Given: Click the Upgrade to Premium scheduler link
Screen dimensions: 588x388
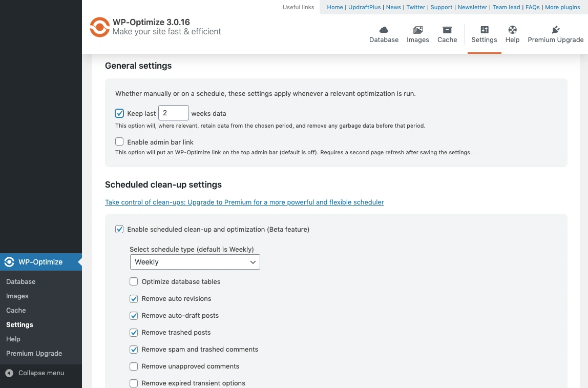Looking at the screenshot, I should pyautogui.click(x=244, y=202).
